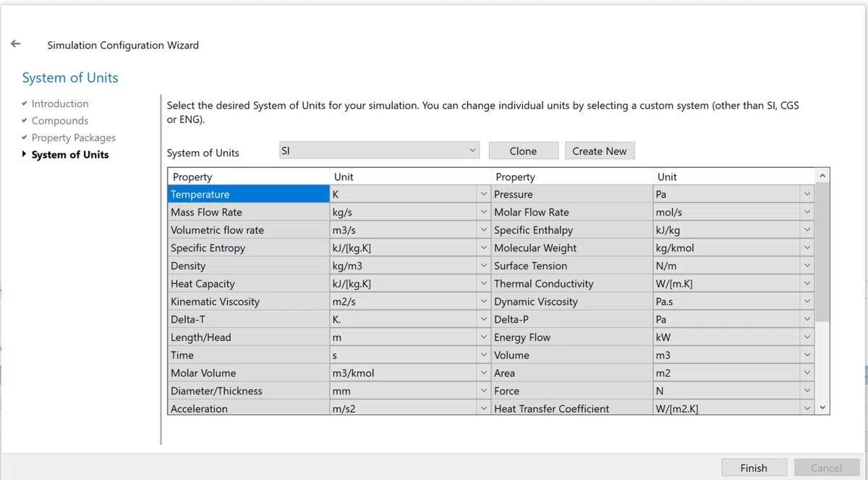
Task: Expand the Molar Flow Rate unit dropdown
Action: pos(807,212)
